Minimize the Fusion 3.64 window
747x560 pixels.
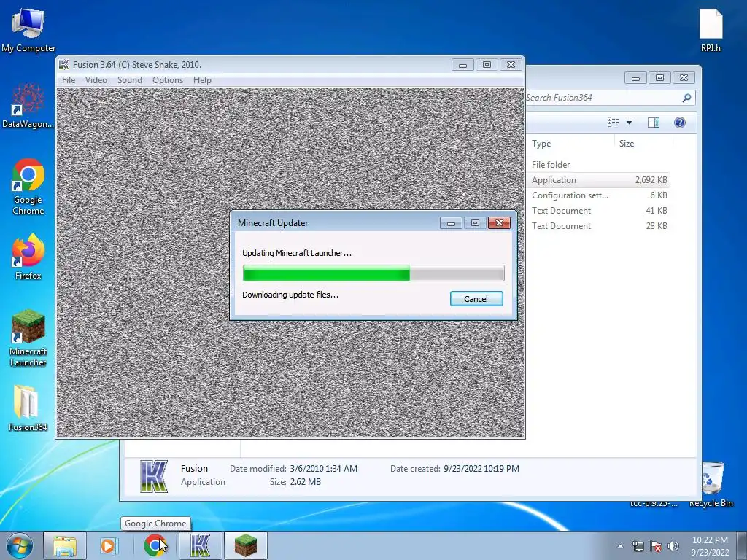462,65
